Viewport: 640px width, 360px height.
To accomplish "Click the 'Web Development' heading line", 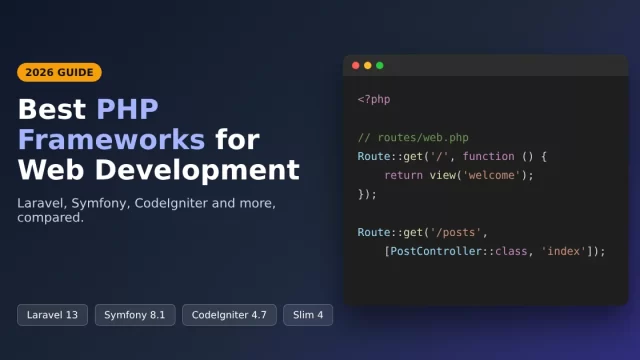I will click(158, 170).
